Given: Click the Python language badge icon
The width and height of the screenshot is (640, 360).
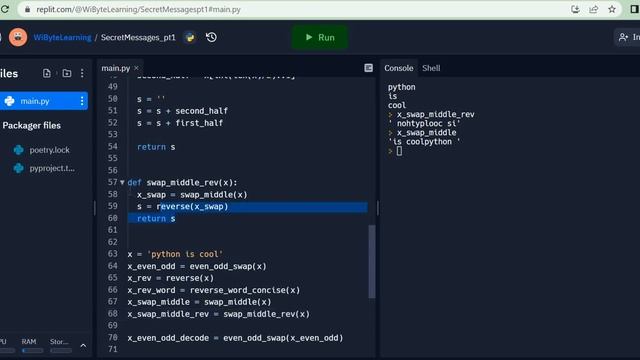Looking at the screenshot, I should tap(190, 38).
